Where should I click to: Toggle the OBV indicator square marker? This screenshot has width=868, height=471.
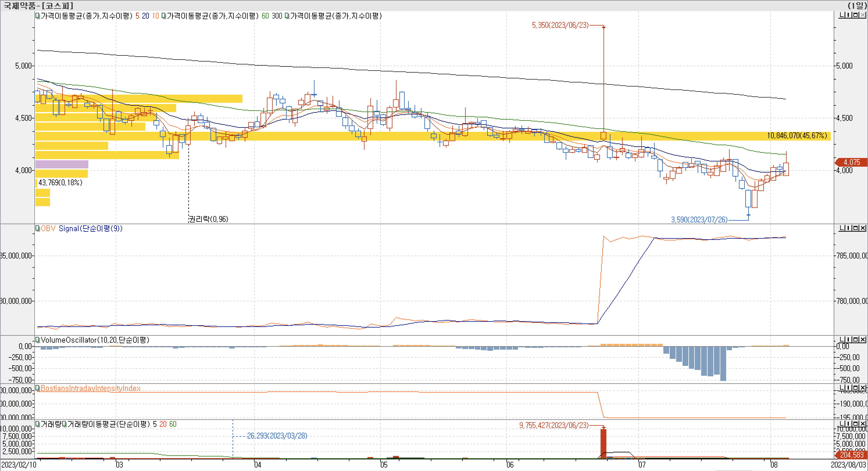(x=38, y=228)
